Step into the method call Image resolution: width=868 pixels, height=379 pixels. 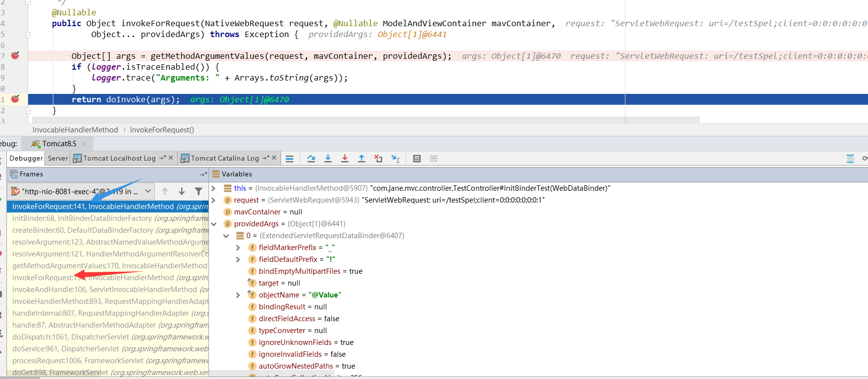click(x=328, y=159)
